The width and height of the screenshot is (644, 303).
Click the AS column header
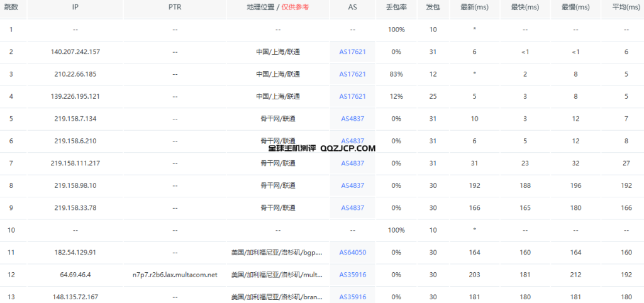[x=352, y=8]
